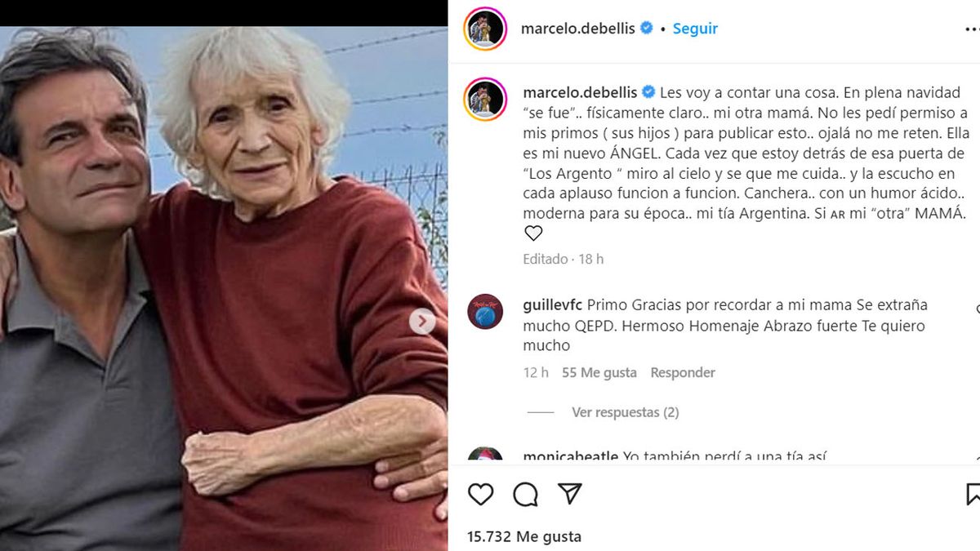980x551 pixels.
Task: View 55 Me gusta on comment
Action: pos(599,372)
